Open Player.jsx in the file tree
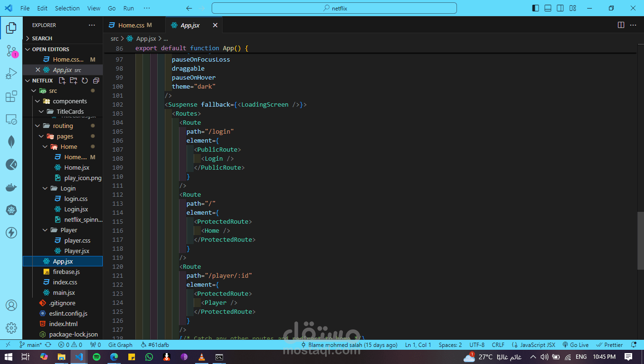The image size is (644, 364). (77, 251)
